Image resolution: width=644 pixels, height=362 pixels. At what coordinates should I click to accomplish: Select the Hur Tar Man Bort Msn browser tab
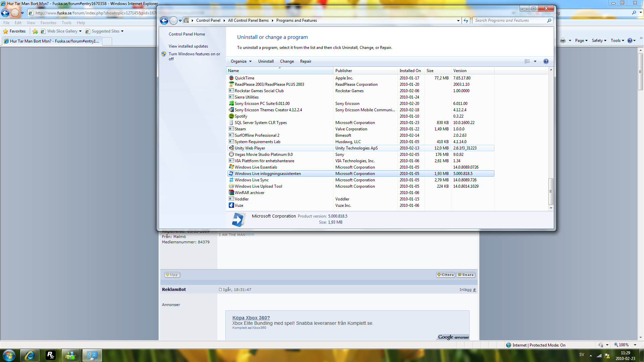[52, 41]
